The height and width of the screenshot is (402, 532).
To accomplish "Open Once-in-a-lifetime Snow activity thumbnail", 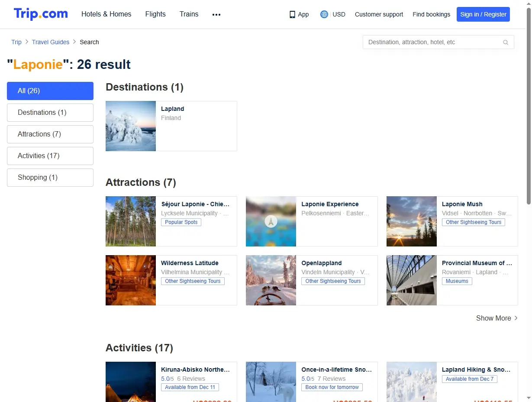I will (x=271, y=382).
